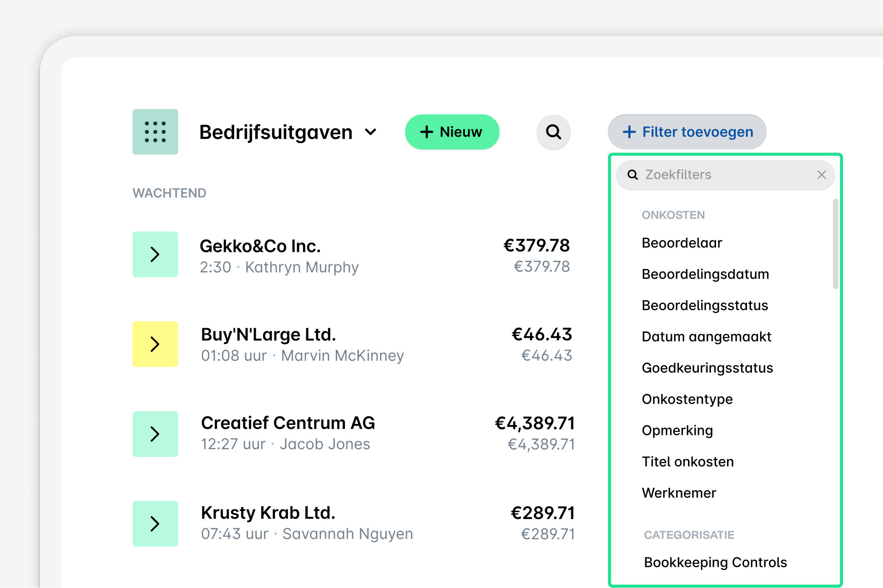Viewport: 883px width, 588px height.
Task: Click the bold €4,389.71 amount
Action: (534, 423)
